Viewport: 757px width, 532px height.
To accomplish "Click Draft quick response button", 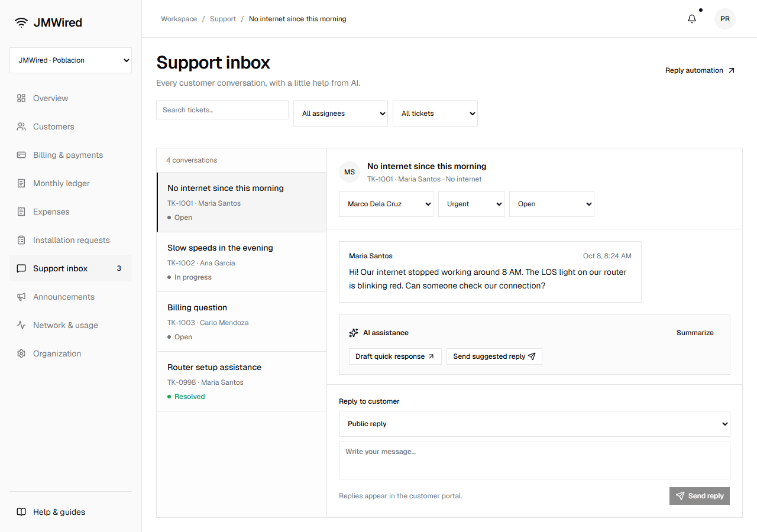I will 395,356.
